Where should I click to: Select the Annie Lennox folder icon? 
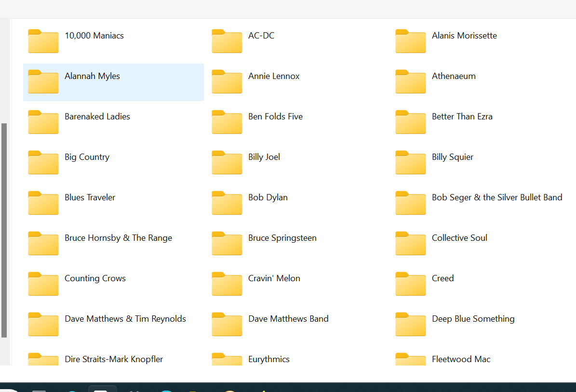tap(227, 81)
